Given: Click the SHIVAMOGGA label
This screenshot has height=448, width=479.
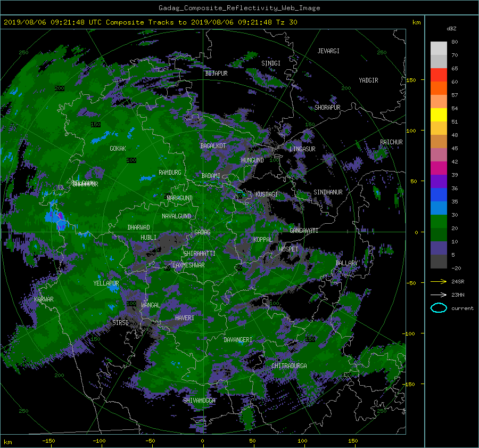Looking at the screenshot, I should 199,401.
